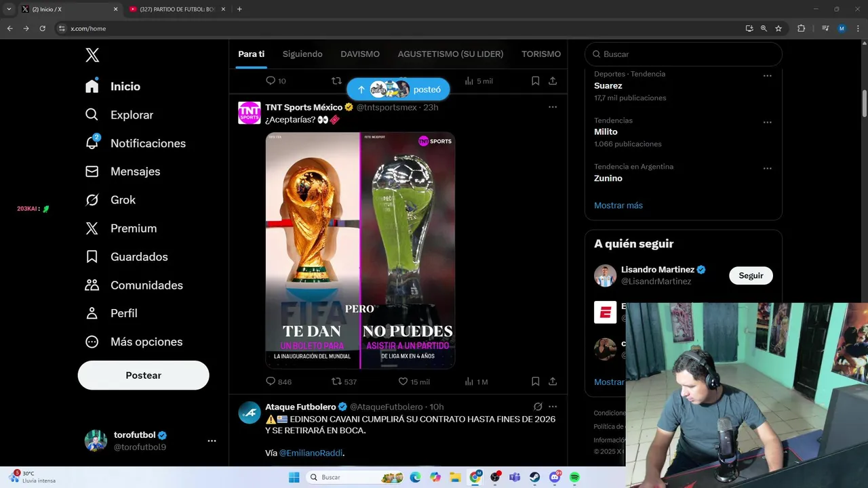Image resolution: width=868 pixels, height=488 pixels.
Task: Open options for the Milito trend
Action: 768,122
